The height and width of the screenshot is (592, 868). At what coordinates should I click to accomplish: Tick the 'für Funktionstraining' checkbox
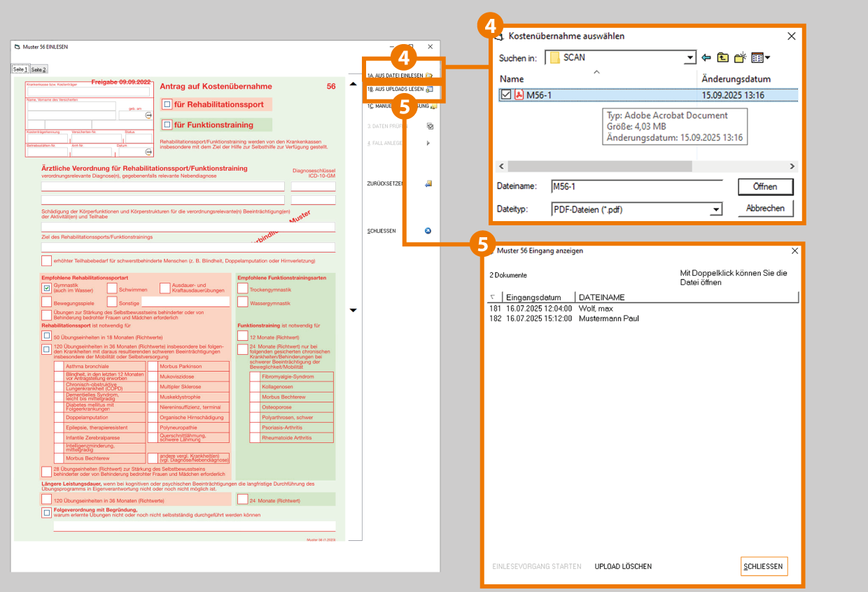[x=167, y=125]
